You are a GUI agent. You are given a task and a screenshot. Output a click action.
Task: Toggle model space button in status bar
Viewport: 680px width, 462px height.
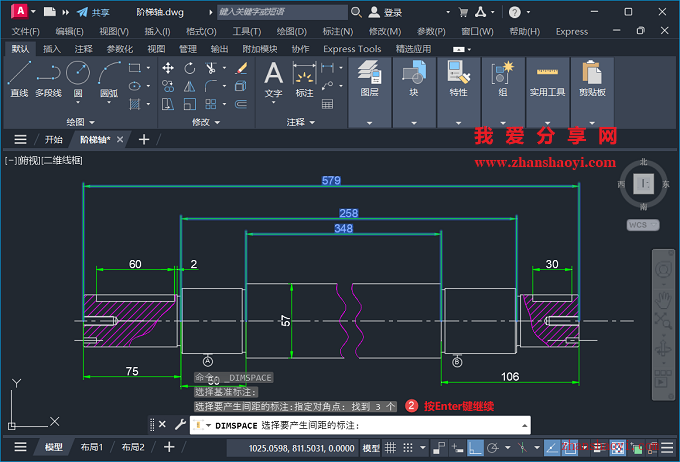click(x=371, y=448)
